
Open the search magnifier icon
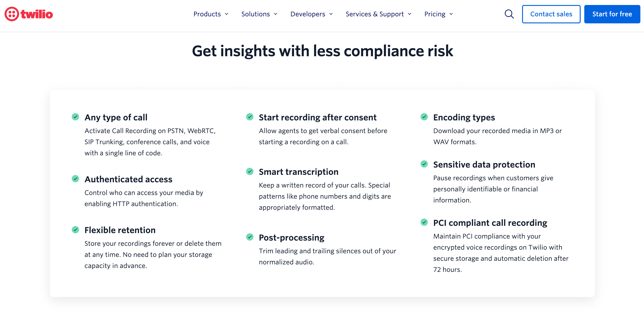(509, 14)
